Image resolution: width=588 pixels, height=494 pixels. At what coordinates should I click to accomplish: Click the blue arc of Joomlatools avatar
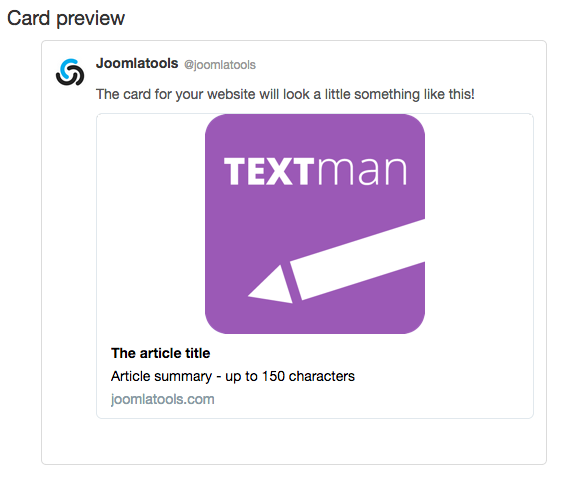[x=70, y=67]
